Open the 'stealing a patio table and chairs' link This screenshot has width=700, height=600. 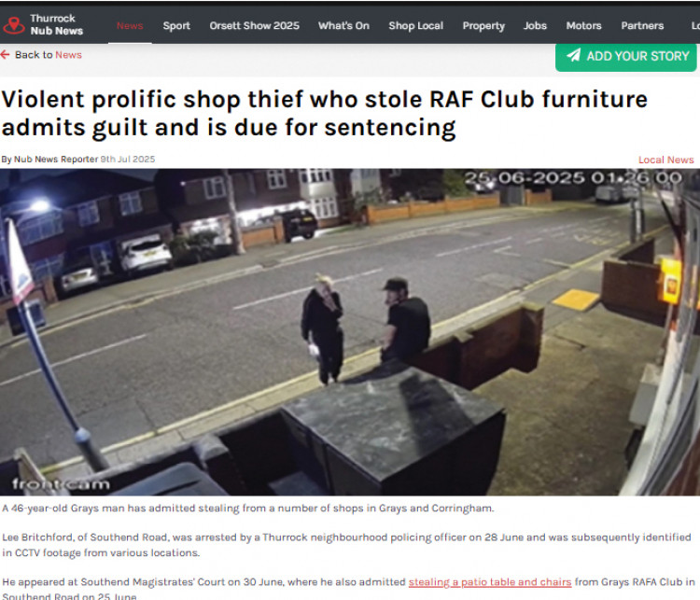[490, 582]
